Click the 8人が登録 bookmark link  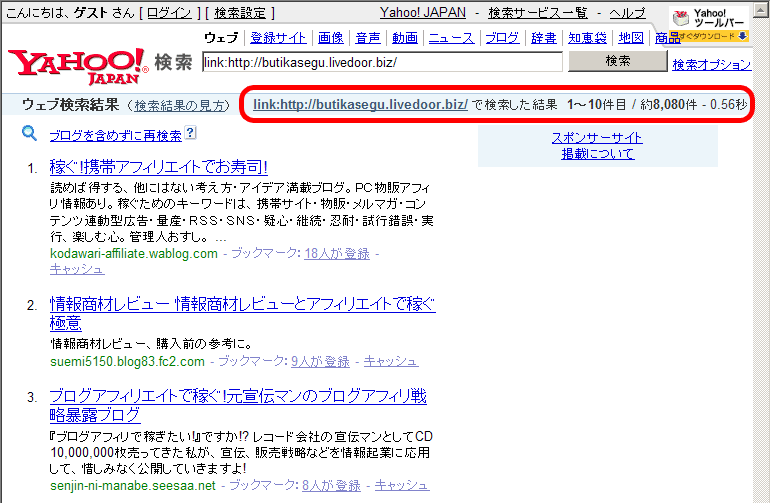point(331,486)
